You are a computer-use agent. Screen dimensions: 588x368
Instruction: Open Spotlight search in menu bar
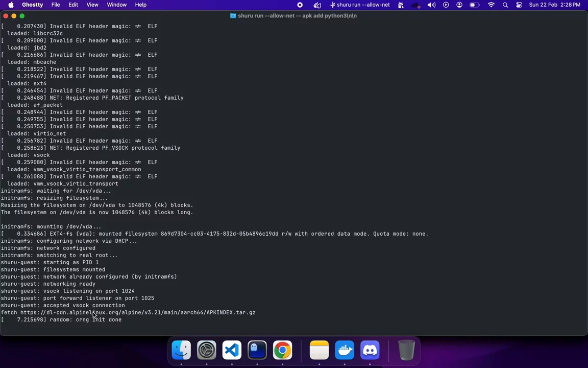point(505,5)
